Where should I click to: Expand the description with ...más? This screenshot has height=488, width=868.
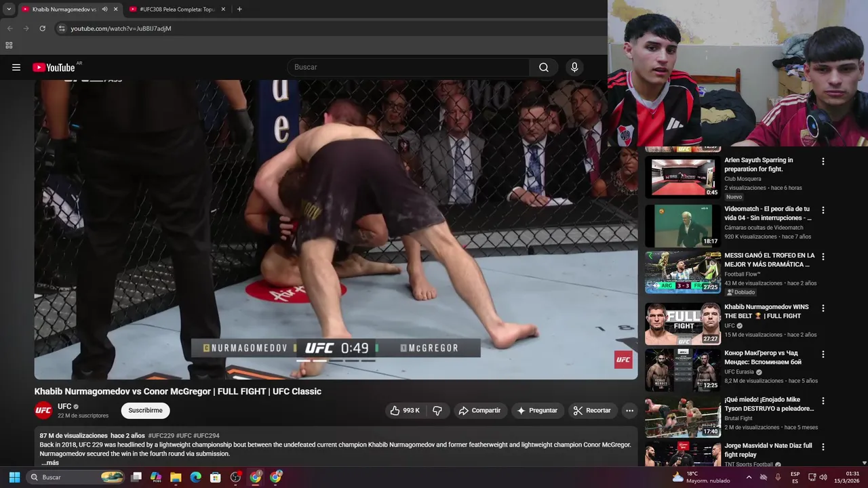coord(50,463)
